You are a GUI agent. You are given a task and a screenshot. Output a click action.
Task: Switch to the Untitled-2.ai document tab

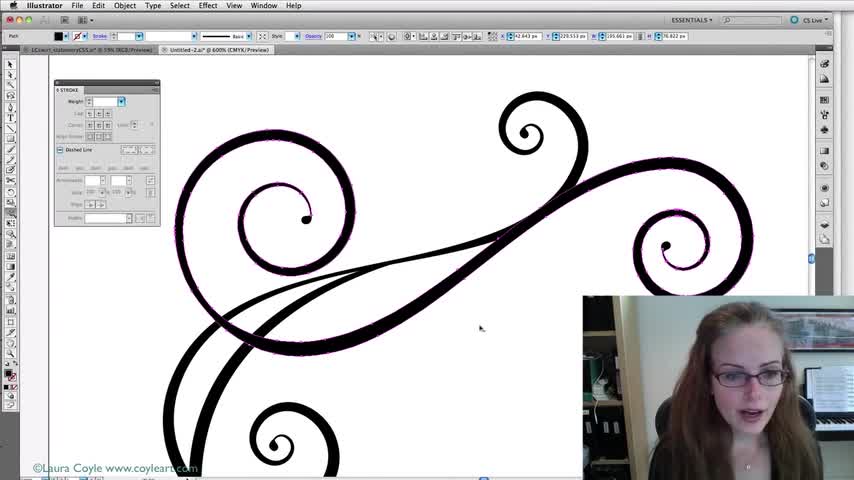click(219, 50)
